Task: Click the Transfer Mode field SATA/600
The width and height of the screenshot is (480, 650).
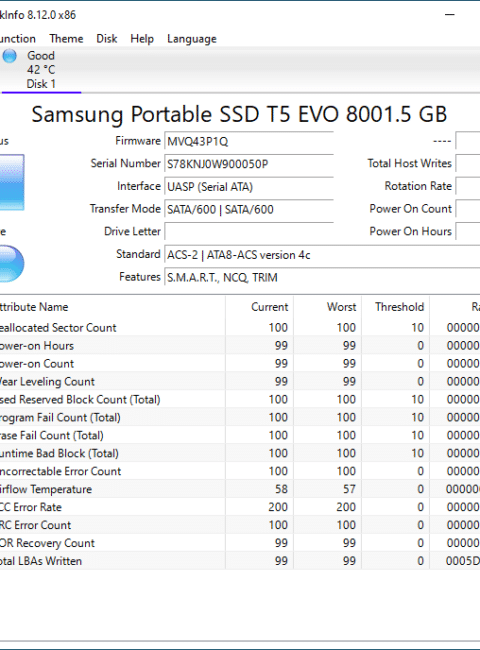Action: click(x=249, y=209)
